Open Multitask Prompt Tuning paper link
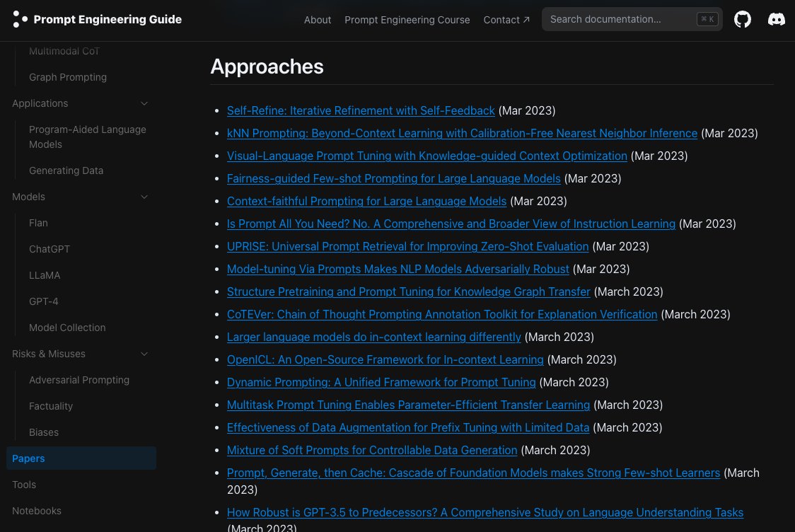The height and width of the screenshot is (532, 795). click(408, 405)
